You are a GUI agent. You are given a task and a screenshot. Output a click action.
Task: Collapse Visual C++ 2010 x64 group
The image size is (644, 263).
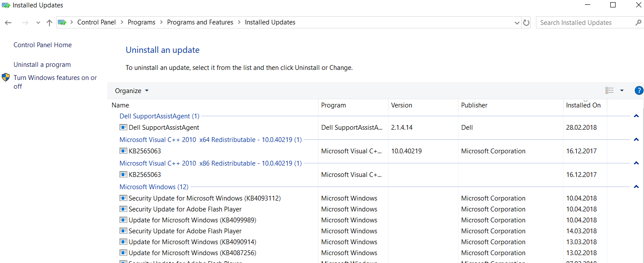point(636,140)
